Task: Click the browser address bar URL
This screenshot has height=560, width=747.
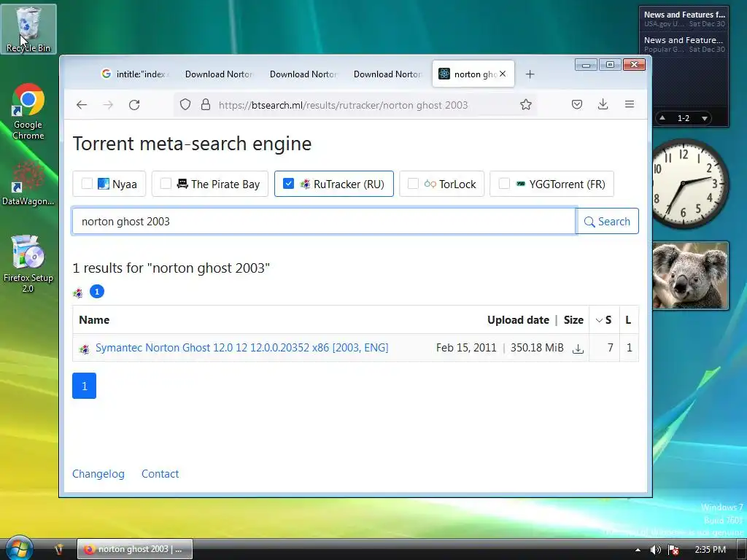Action: [343, 105]
